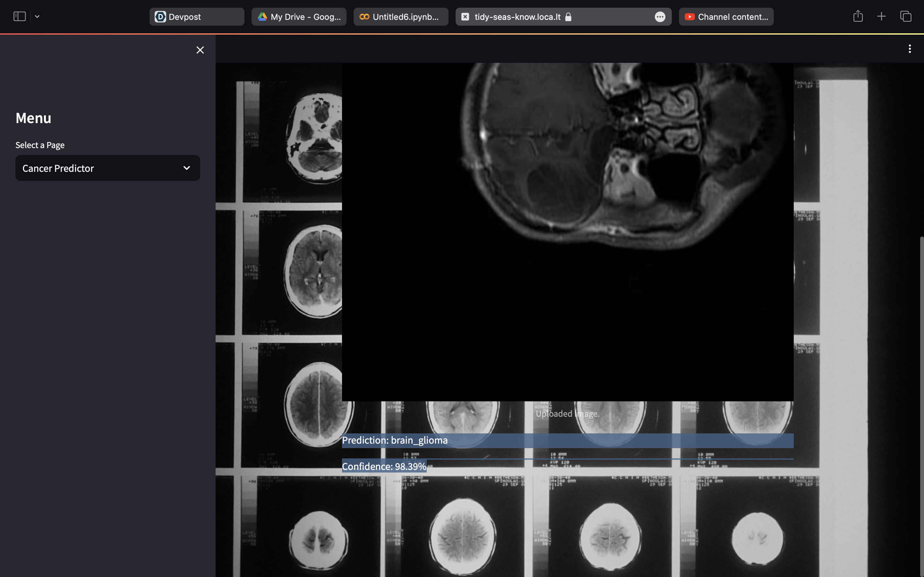Open the Untitled6.ipynb Colab tab
Image resolution: width=924 pixels, height=577 pixels.
[x=400, y=17]
